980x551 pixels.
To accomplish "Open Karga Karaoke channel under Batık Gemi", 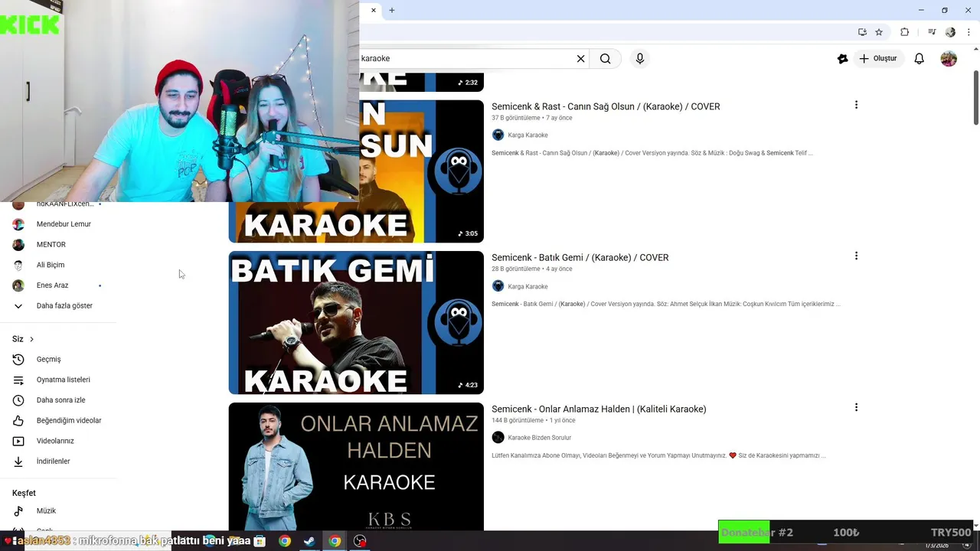I will pos(528,287).
